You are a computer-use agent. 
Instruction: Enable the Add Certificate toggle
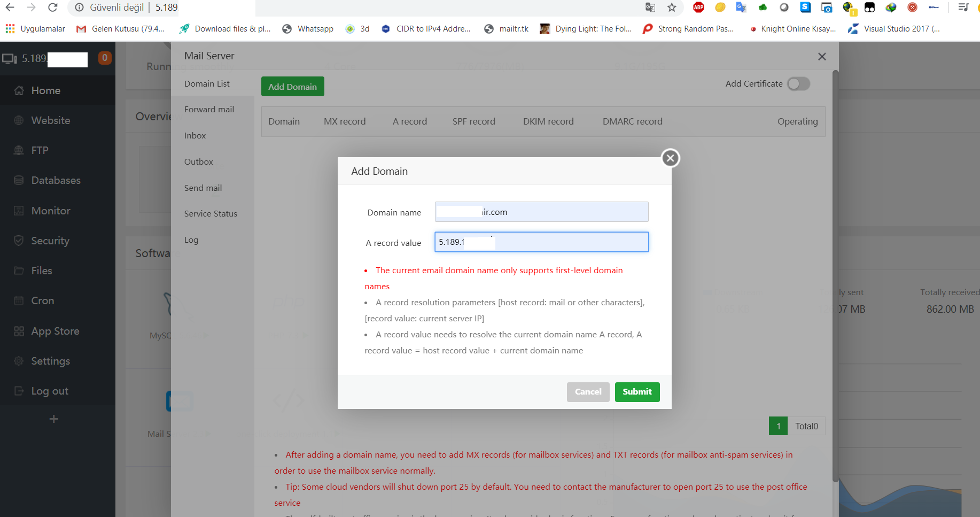point(798,84)
